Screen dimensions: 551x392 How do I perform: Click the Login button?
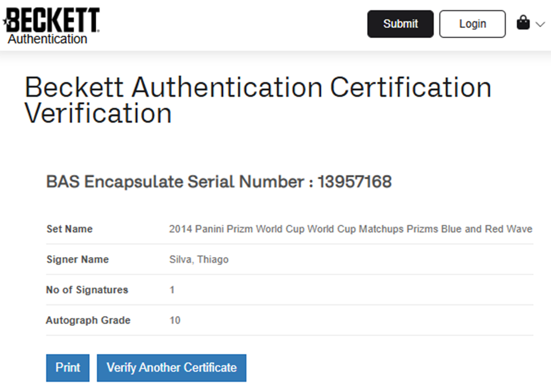tap(472, 24)
